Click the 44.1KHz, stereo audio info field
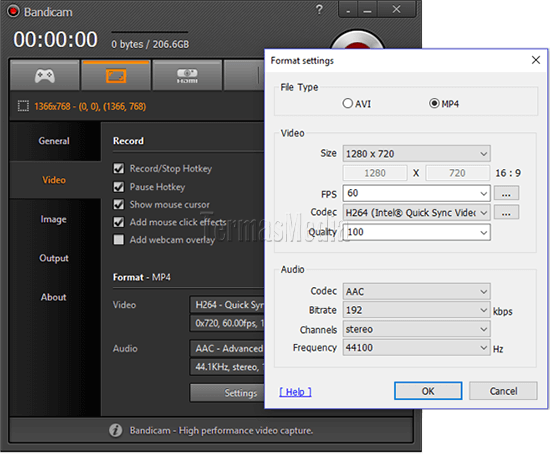 (x=227, y=367)
